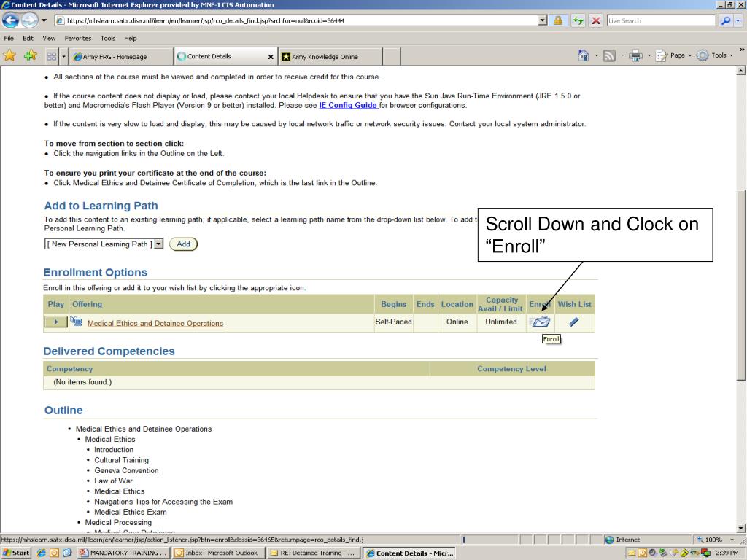Click the system tray clock showing 2:39 PM

pyautogui.click(x=727, y=553)
